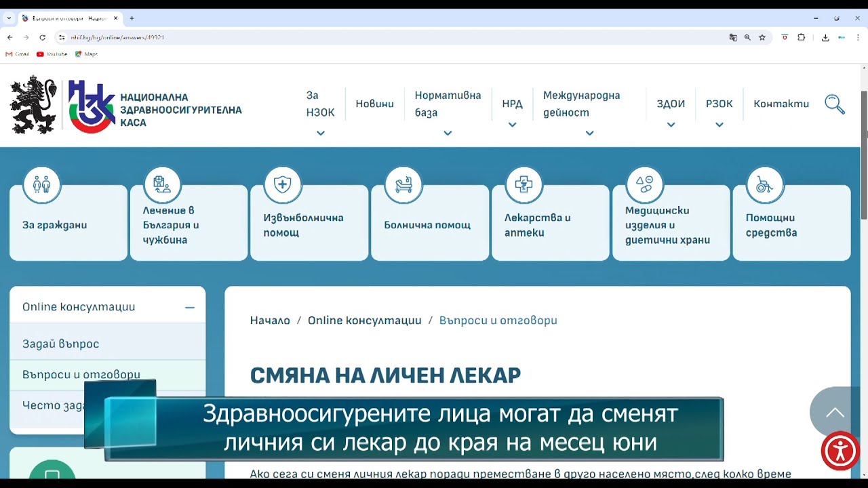Click the 'СМЯНА НА ЛИЧЕН ЛЕКАР' heading
868x488 pixels.
point(385,375)
